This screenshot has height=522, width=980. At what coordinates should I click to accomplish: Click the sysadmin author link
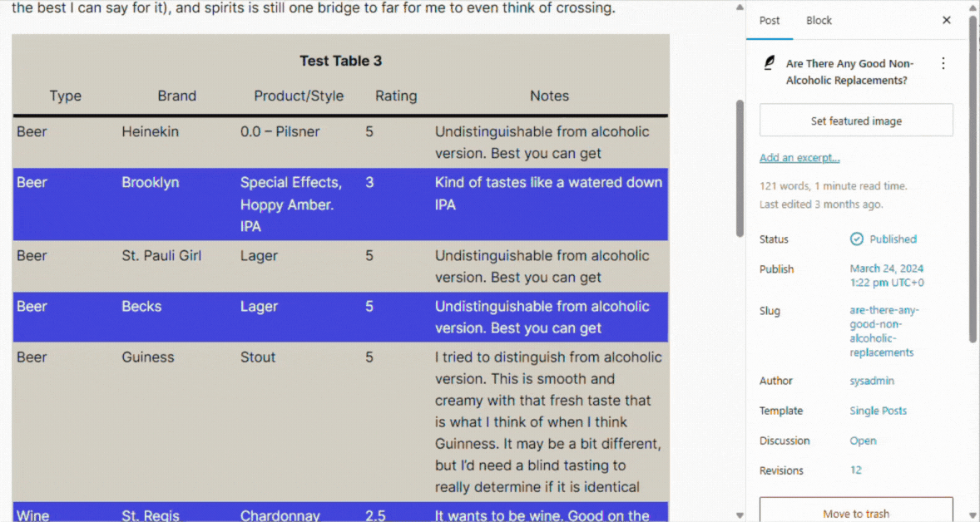click(872, 380)
